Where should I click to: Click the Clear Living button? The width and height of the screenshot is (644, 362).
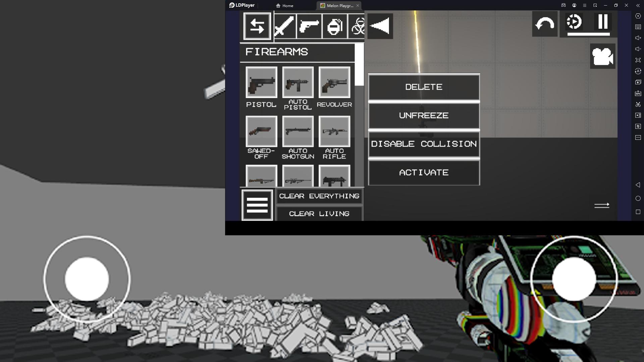click(x=319, y=214)
